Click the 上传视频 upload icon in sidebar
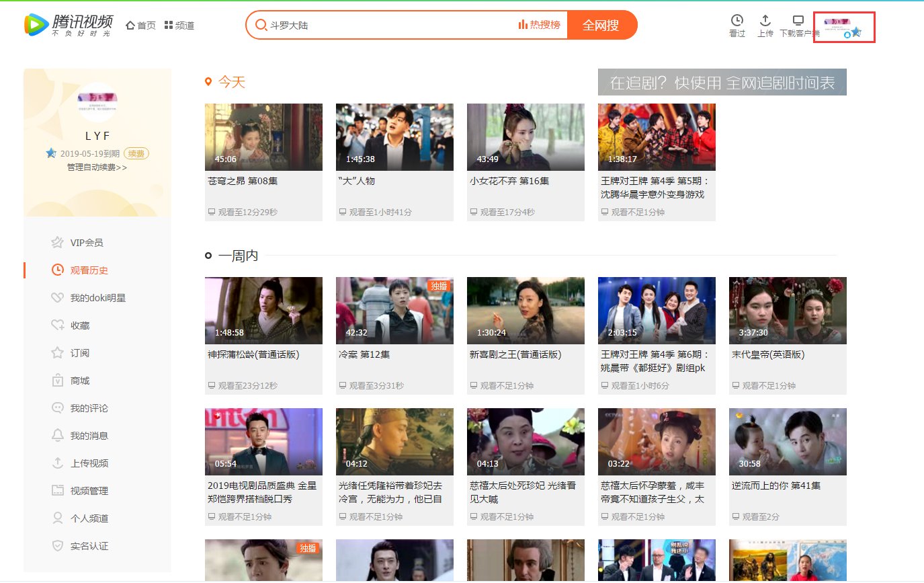Viewport: 924px width, 583px height. coord(58,463)
